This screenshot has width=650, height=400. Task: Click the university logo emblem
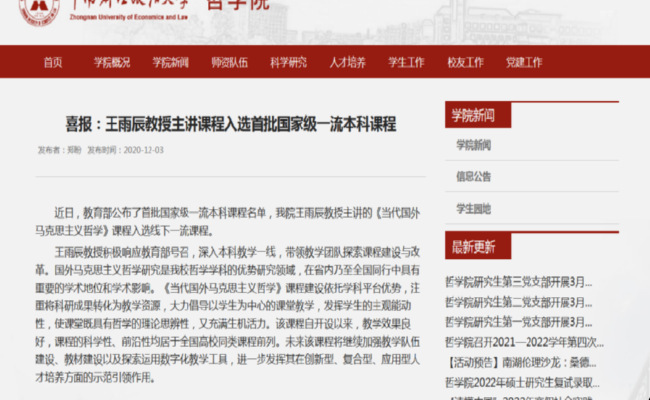(x=39, y=10)
